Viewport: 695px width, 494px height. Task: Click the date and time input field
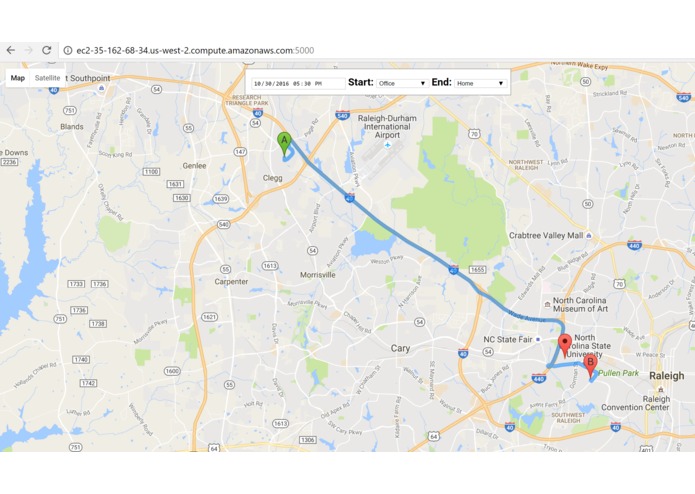pyautogui.click(x=298, y=83)
